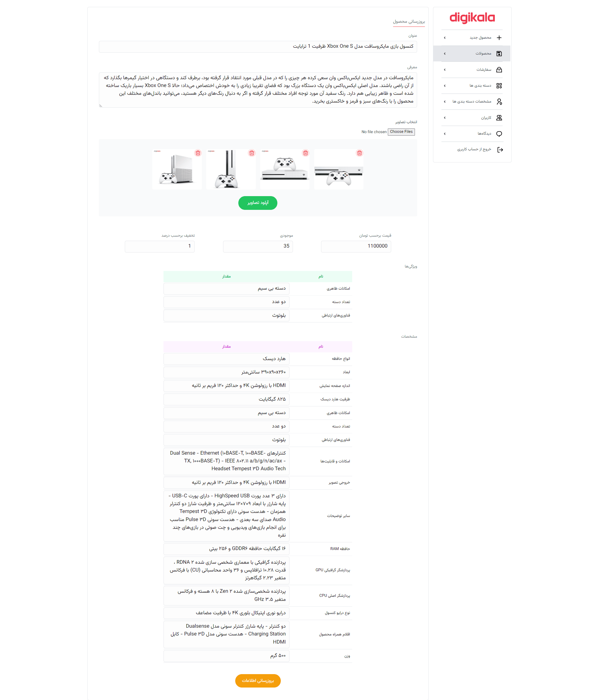The width and height of the screenshot is (599, 700).
Task: Expand the کاربران menu chevron
Action: [x=445, y=118]
